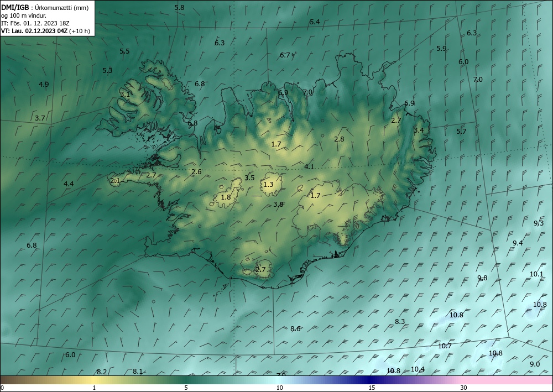Click the colorbar tick label 0
The image size is (553, 392).
(2, 388)
